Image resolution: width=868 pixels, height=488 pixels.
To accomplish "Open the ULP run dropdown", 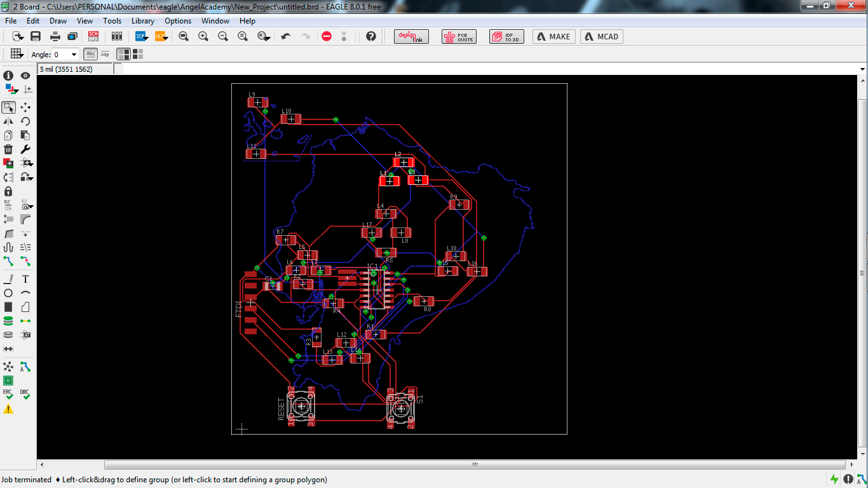I will pos(161,37).
